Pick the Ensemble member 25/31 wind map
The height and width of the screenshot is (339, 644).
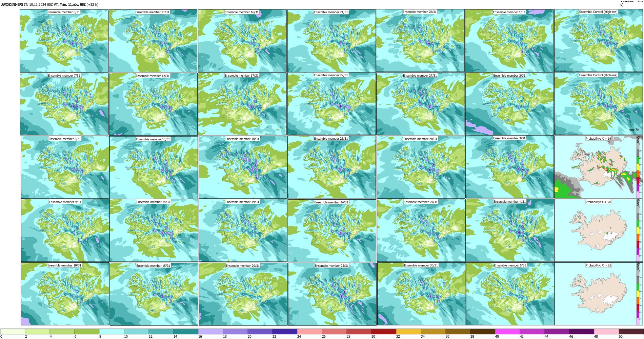[332, 294]
